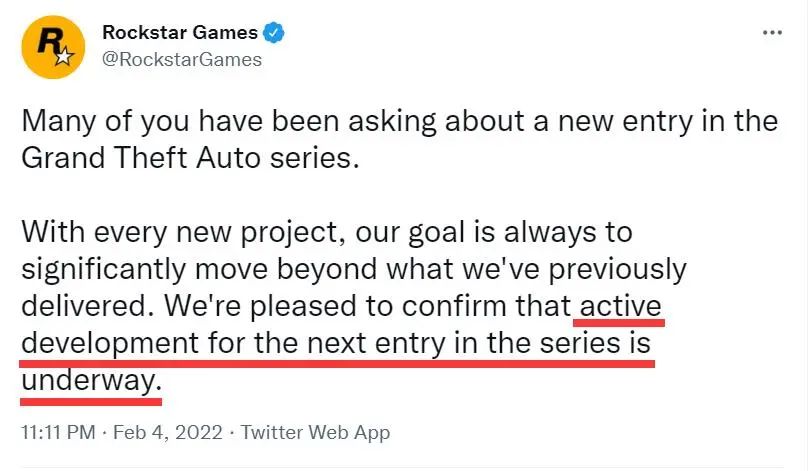
Task: Click the blue verified badge
Action: pyautogui.click(x=275, y=33)
